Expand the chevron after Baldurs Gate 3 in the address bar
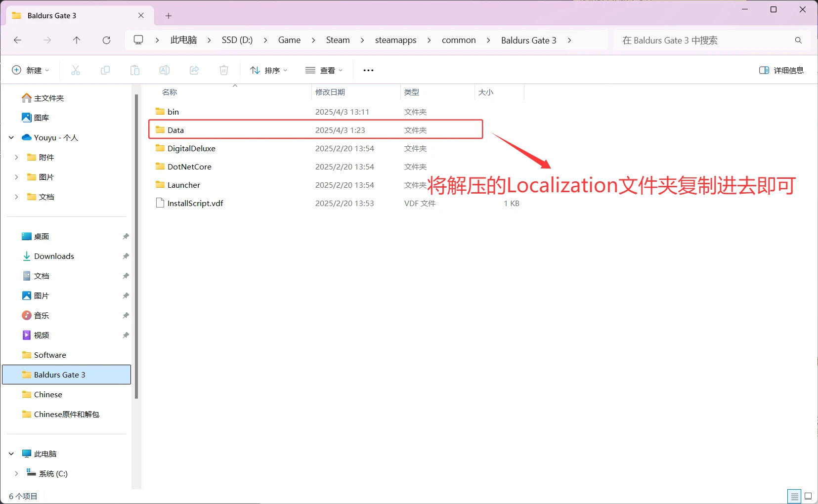The image size is (818, 504). [x=569, y=41]
